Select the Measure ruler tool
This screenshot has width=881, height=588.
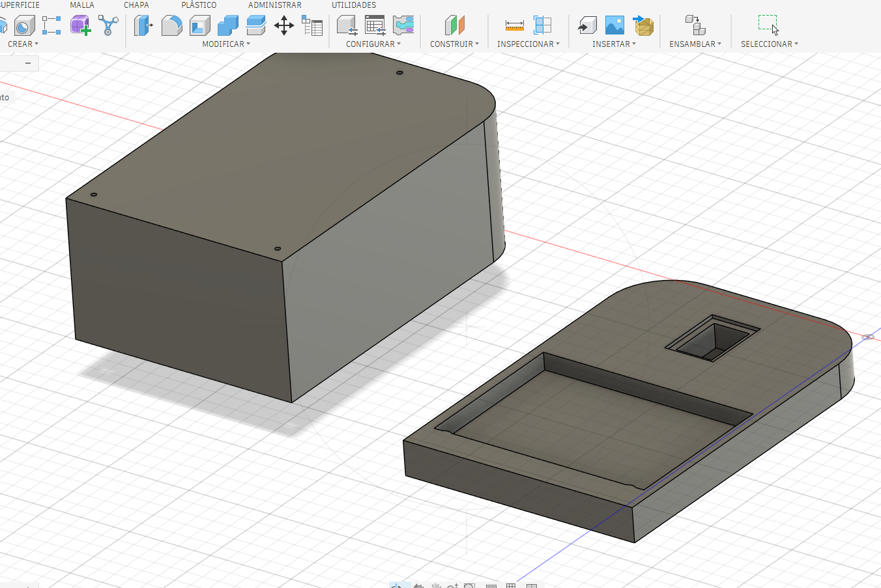(x=514, y=26)
